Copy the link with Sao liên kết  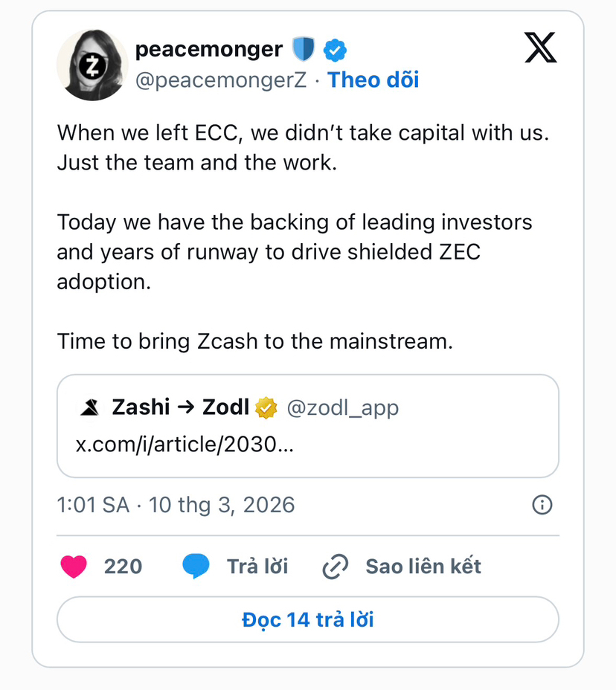pos(423,567)
